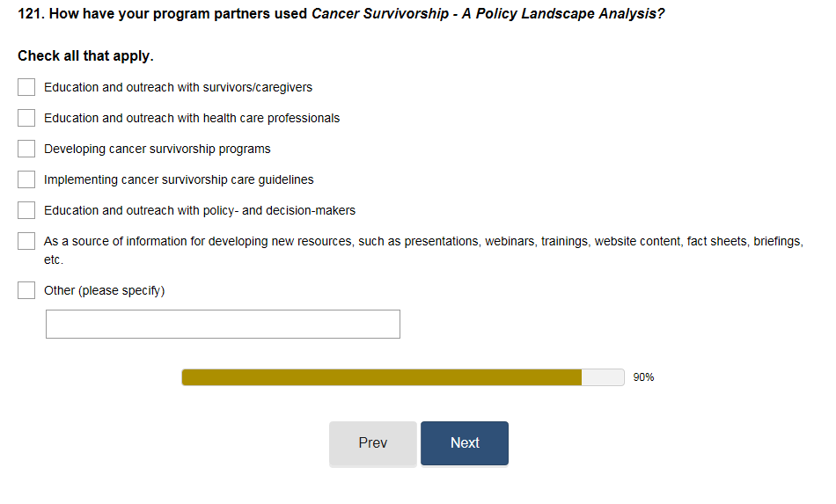Click the question 121 heading text
This screenshot has height=504, width=836.
pos(341,15)
